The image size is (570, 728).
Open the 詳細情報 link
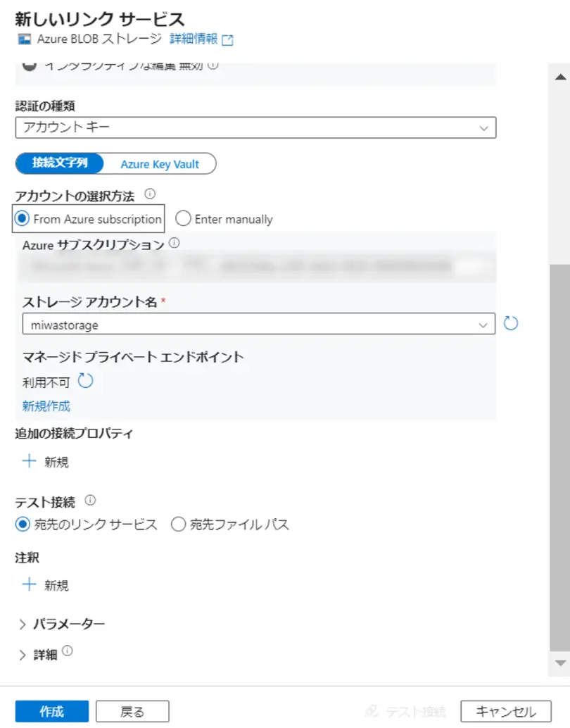click(x=194, y=39)
